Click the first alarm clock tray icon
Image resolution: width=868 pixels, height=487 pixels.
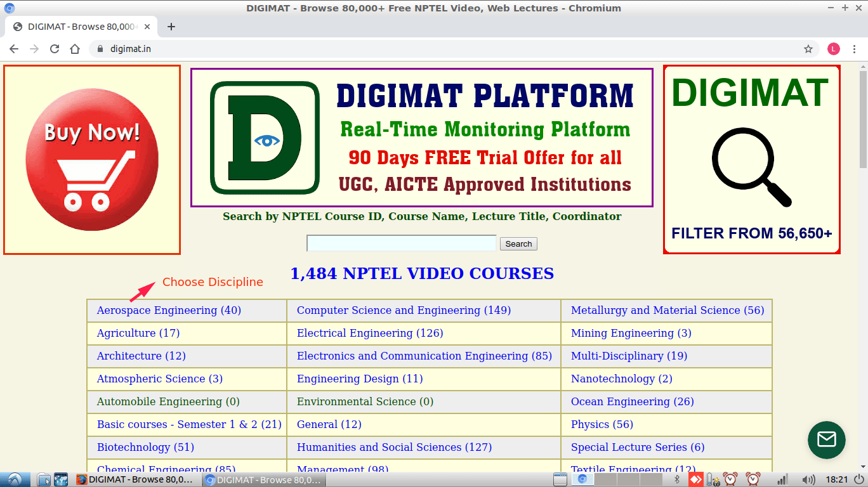730,479
